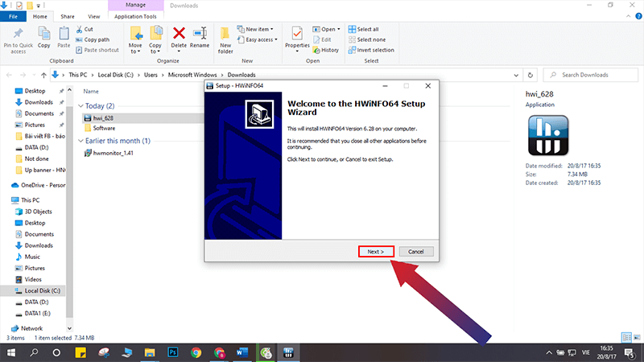This screenshot has width=644, height=362.
Task: Click the Cut scissors icon
Action: point(79,29)
